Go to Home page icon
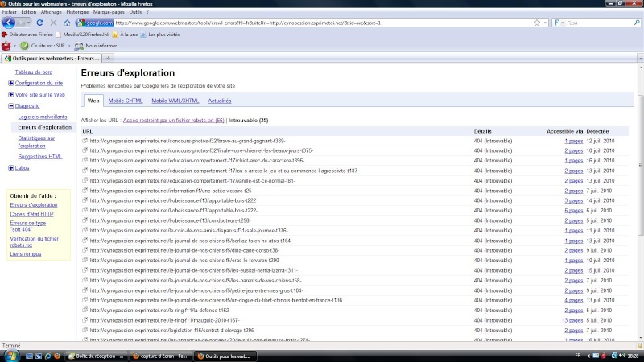644x362 pixels. [x=67, y=23]
